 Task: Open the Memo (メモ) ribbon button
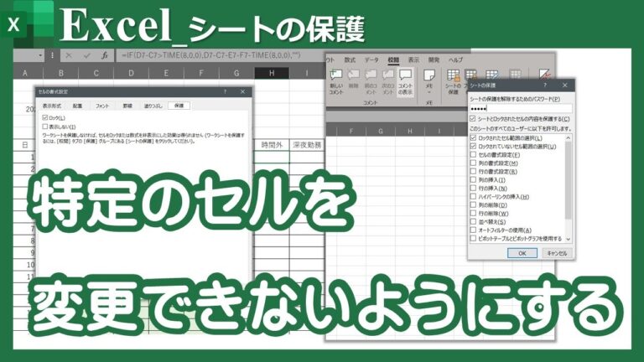coord(429,80)
